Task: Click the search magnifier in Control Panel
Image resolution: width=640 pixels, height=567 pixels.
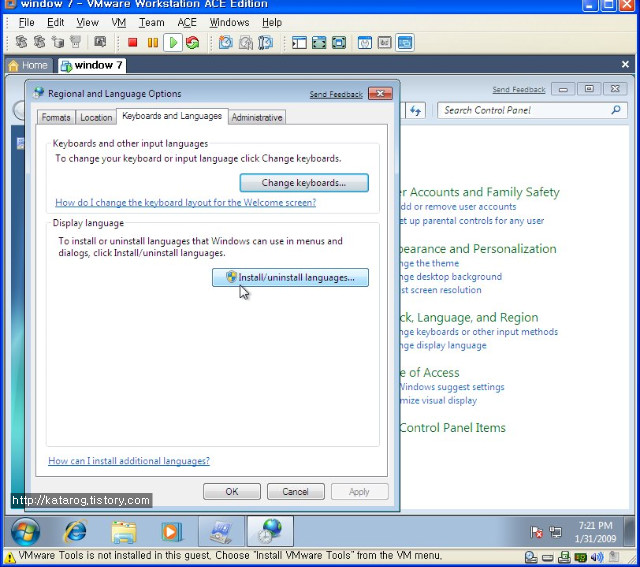Action: pyautogui.click(x=616, y=110)
